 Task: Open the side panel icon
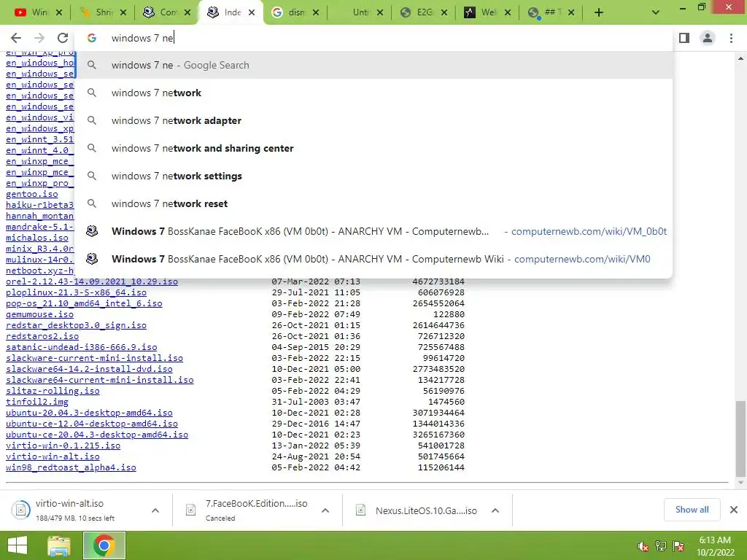pyautogui.click(x=684, y=38)
